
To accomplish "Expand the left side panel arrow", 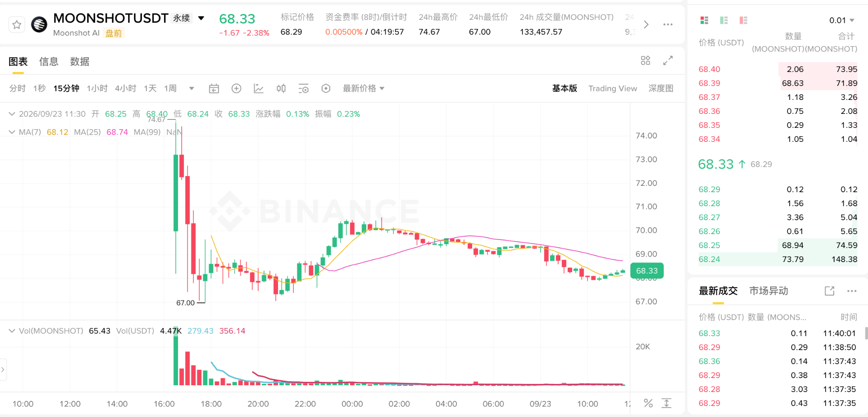I will point(3,370).
